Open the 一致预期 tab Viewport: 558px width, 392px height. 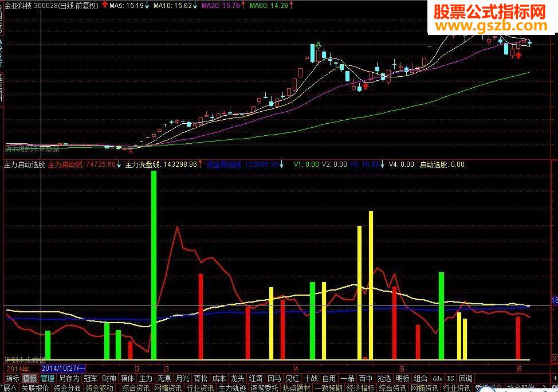point(328,388)
